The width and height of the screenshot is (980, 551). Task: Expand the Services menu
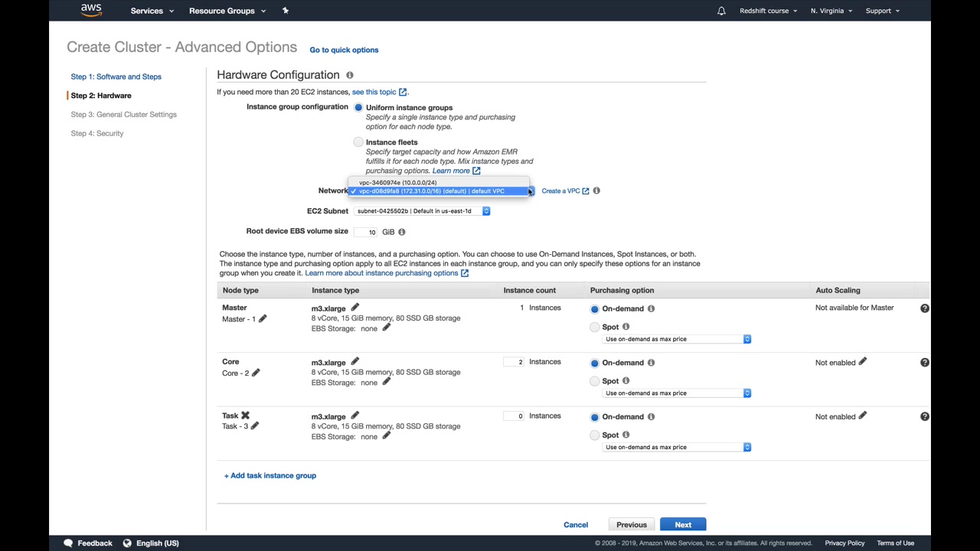152,11
